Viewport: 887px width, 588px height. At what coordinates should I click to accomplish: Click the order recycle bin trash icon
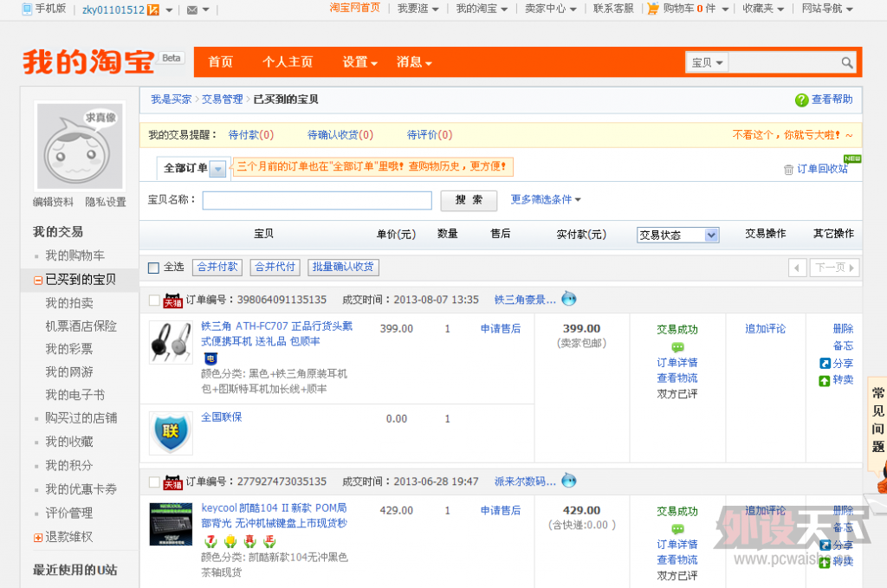[788, 170]
